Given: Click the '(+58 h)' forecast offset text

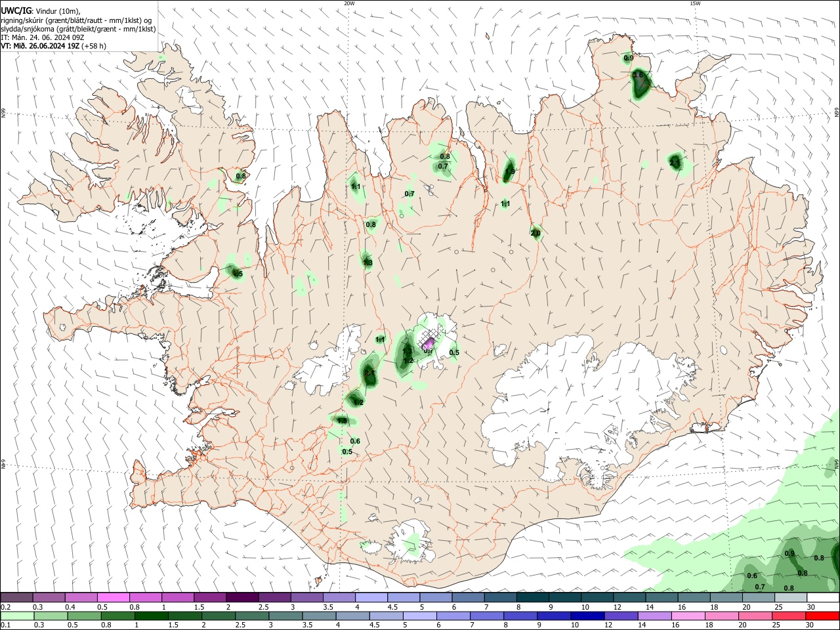Looking at the screenshot, I should pyautogui.click(x=94, y=46).
